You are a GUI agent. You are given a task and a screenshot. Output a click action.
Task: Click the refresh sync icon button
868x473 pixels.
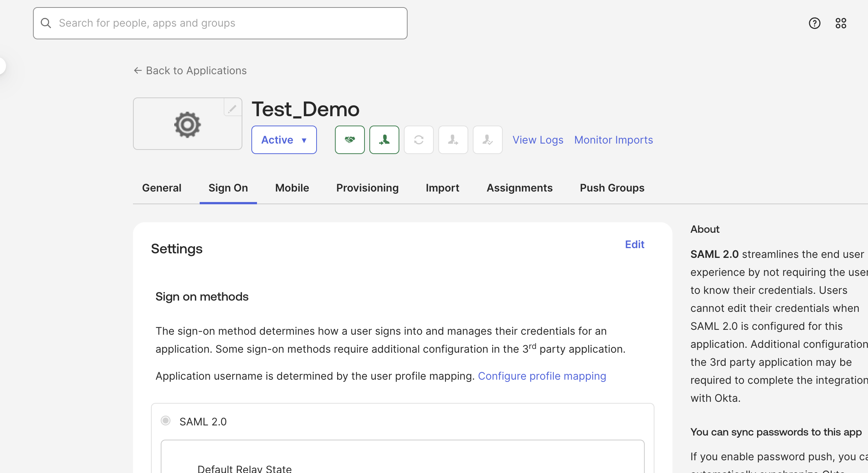point(418,140)
